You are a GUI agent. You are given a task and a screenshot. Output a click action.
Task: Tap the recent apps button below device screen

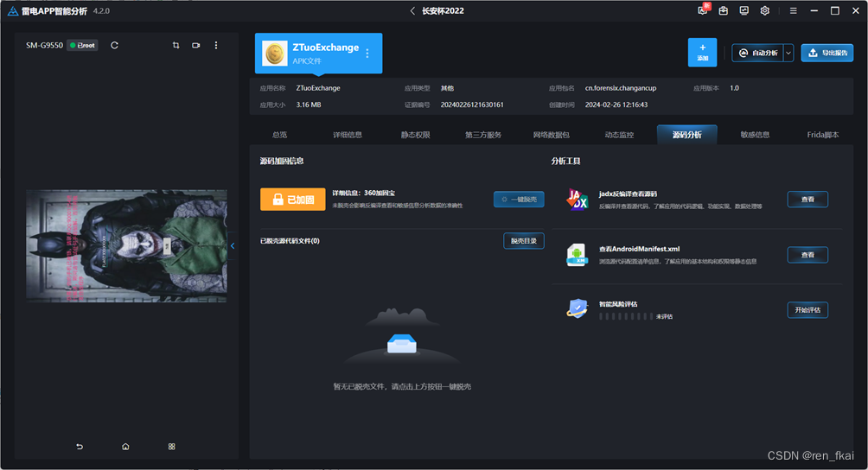(x=171, y=446)
